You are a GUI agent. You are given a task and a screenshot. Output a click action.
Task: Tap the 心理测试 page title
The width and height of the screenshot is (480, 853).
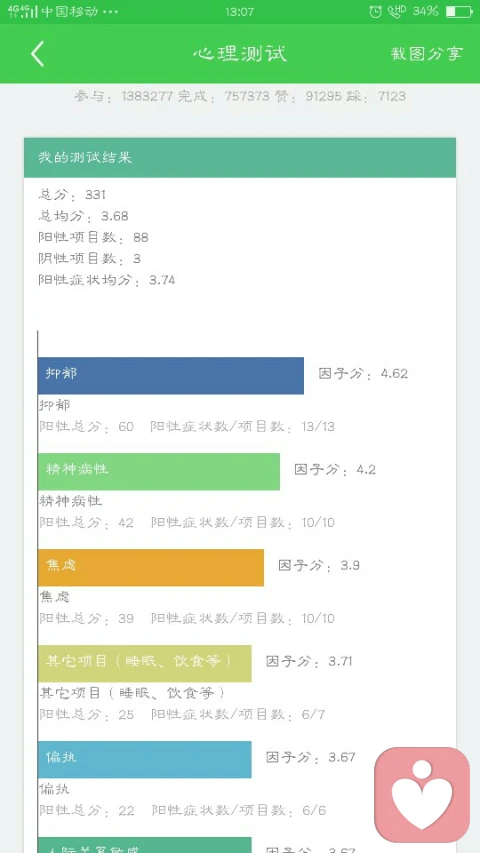tap(240, 53)
